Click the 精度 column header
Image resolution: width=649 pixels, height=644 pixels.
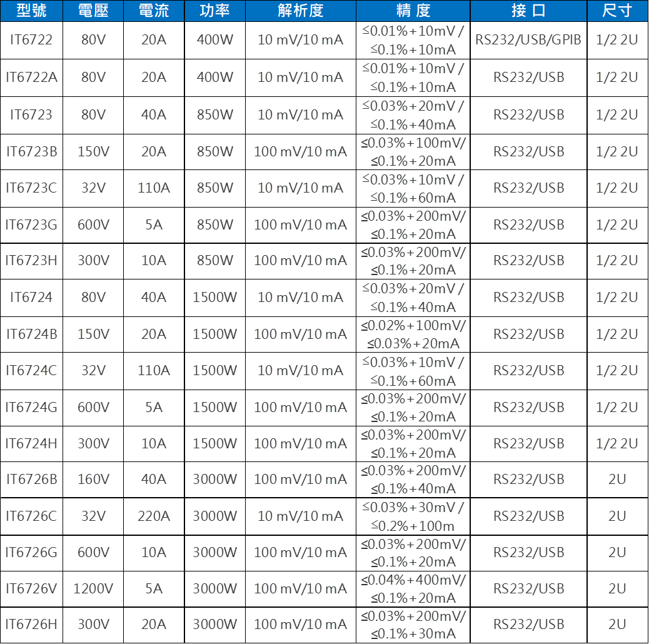(413, 11)
